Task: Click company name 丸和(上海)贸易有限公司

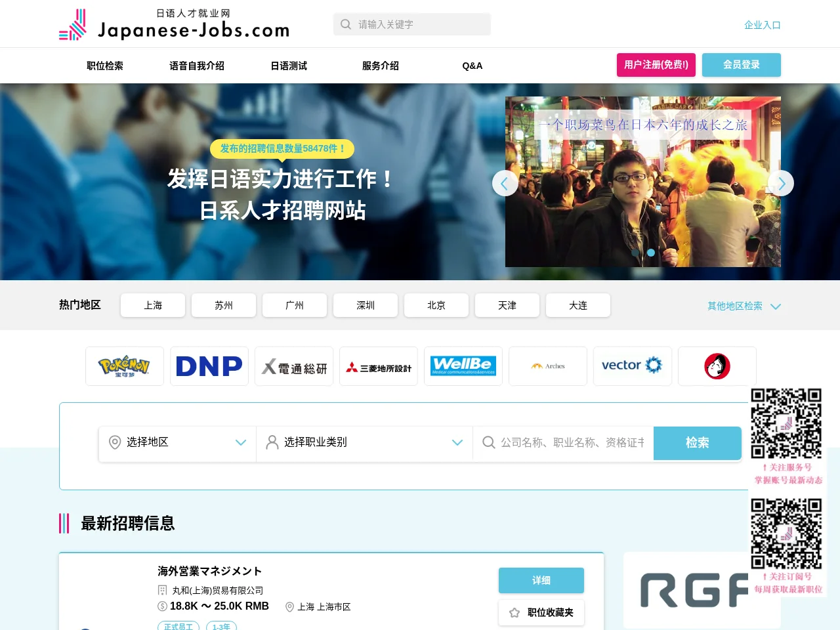Action: (217, 591)
